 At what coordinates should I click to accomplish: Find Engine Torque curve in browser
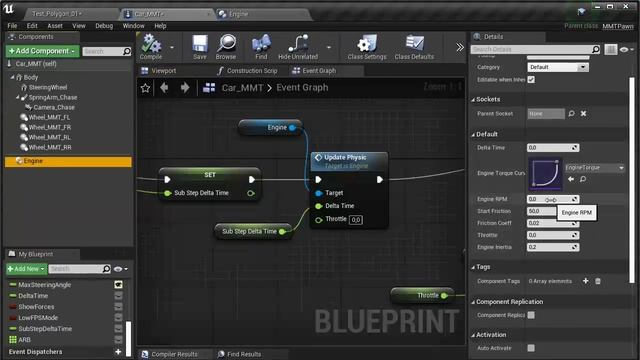pos(583,179)
